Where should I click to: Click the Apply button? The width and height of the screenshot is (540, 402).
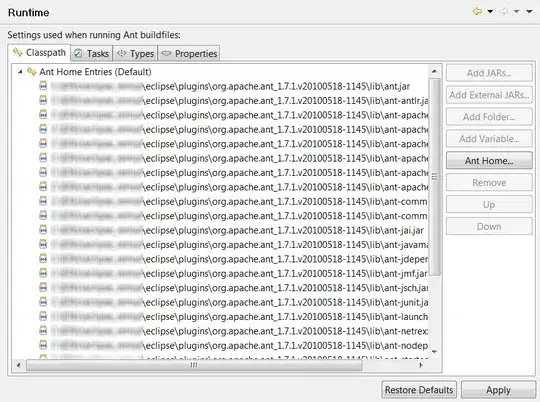[498, 390]
